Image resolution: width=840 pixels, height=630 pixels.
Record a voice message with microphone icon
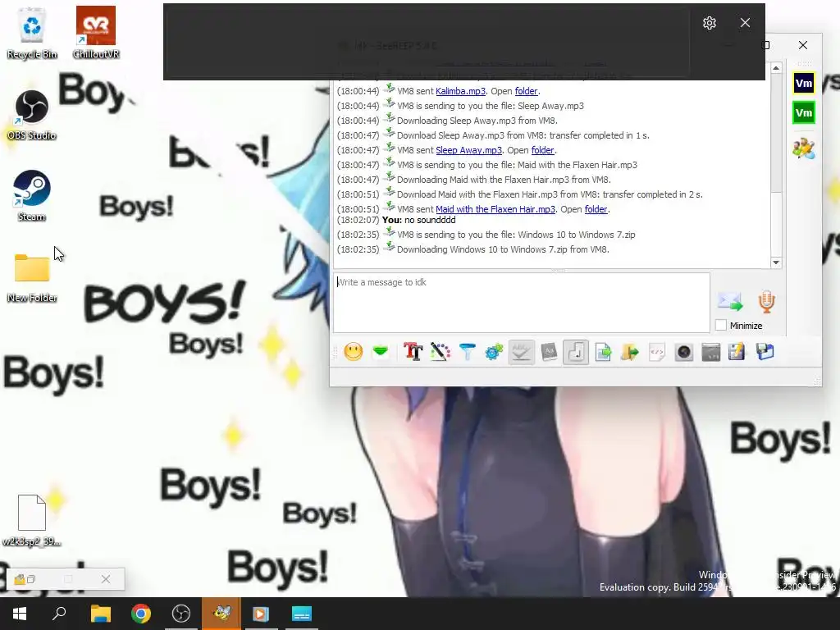[x=767, y=302]
